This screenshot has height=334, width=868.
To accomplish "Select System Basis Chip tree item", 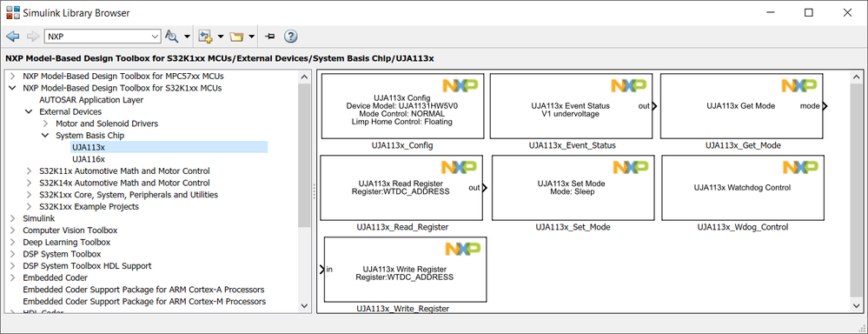I will [89, 135].
